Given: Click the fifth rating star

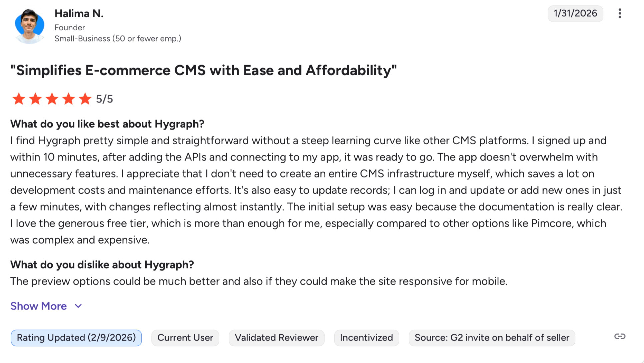Looking at the screenshot, I should coord(85,99).
